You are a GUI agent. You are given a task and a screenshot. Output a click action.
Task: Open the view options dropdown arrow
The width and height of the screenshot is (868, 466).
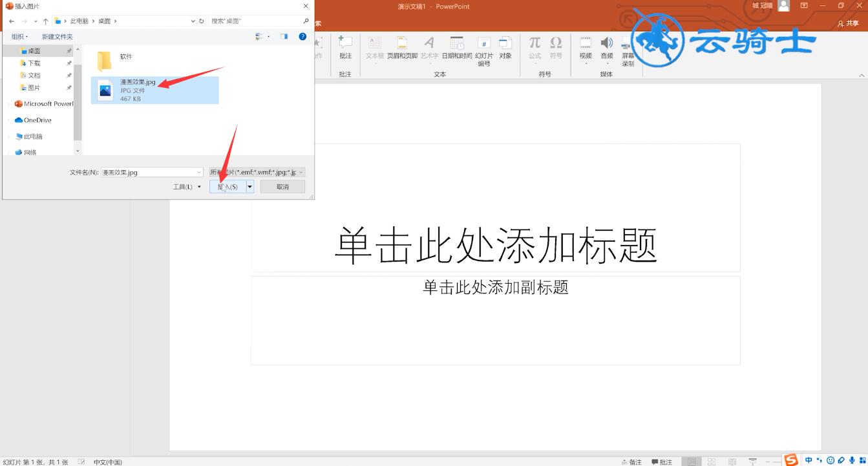(x=269, y=37)
